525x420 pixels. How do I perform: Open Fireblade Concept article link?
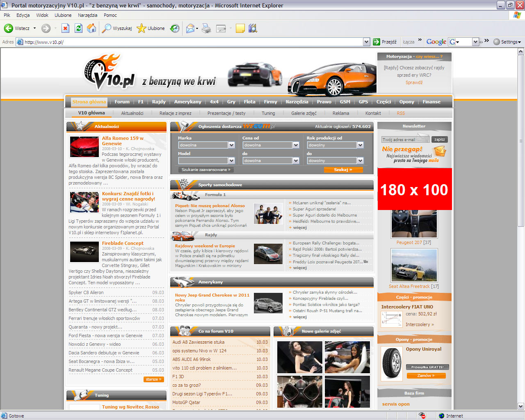point(123,243)
